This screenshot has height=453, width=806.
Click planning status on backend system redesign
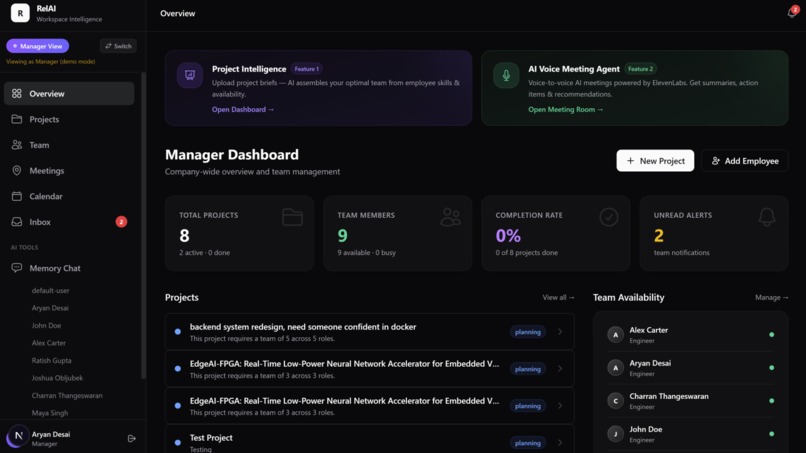[528, 332]
